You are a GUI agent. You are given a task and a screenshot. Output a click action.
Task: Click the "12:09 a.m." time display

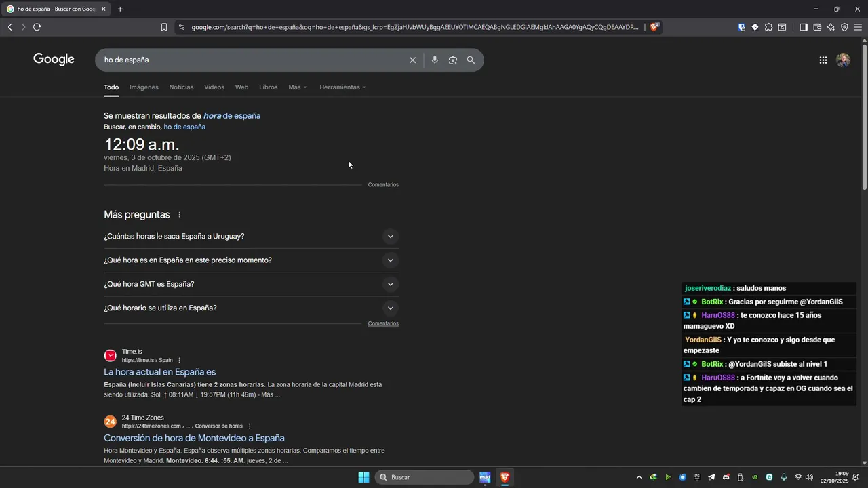(x=142, y=144)
